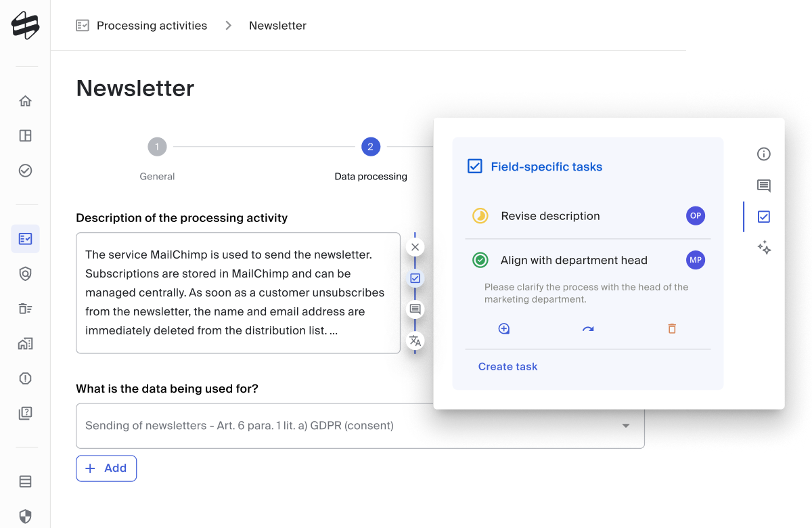Click the OP assignee avatar
This screenshot has width=812, height=528.
(696, 216)
